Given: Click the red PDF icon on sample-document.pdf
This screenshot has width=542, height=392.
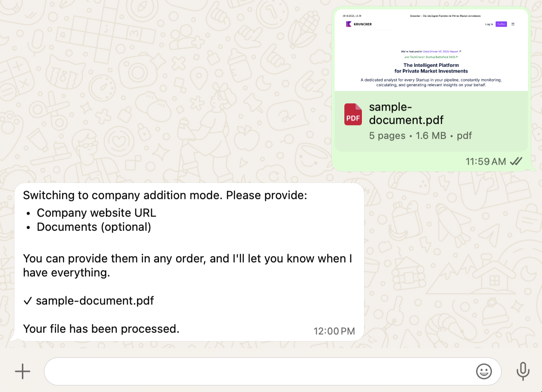Looking at the screenshot, I should click(353, 114).
